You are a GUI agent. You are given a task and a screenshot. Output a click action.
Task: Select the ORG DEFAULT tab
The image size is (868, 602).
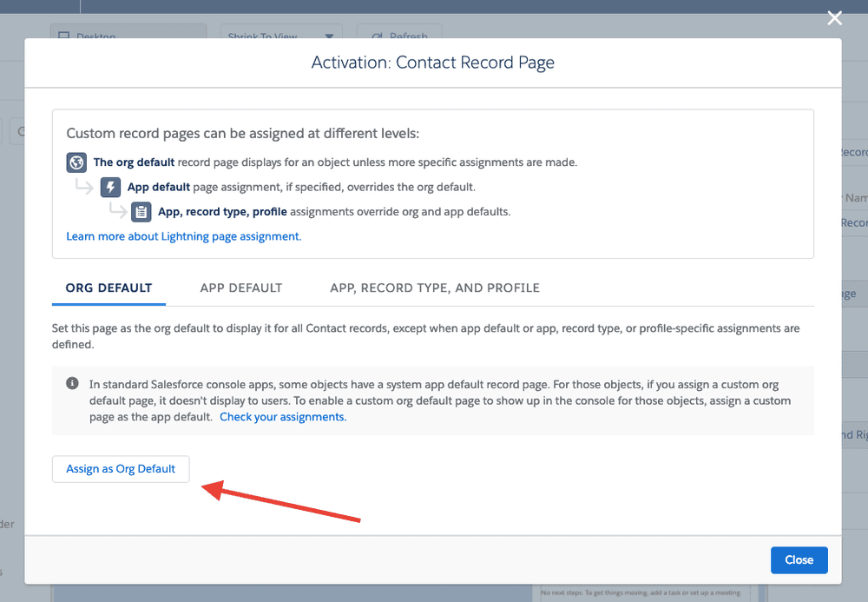tap(108, 288)
